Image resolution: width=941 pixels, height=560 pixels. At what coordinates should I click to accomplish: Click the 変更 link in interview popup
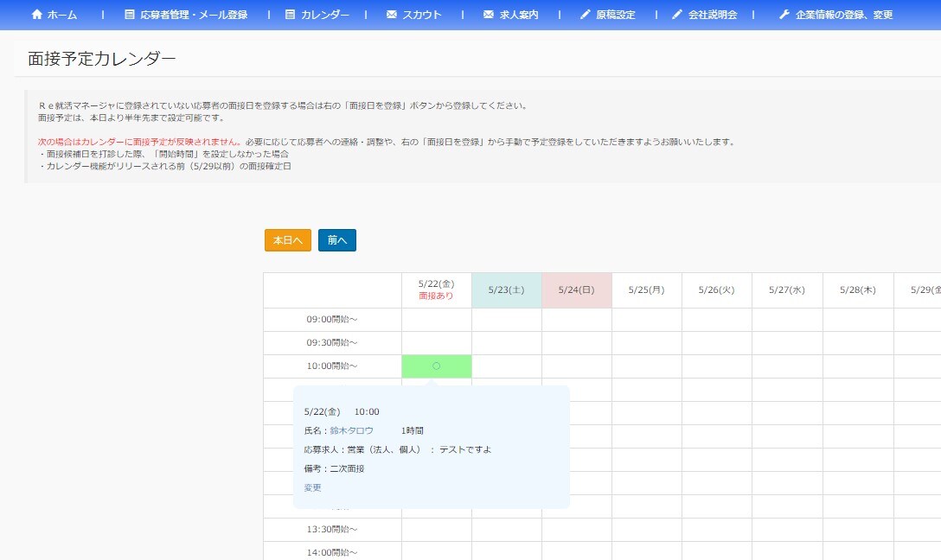312,487
